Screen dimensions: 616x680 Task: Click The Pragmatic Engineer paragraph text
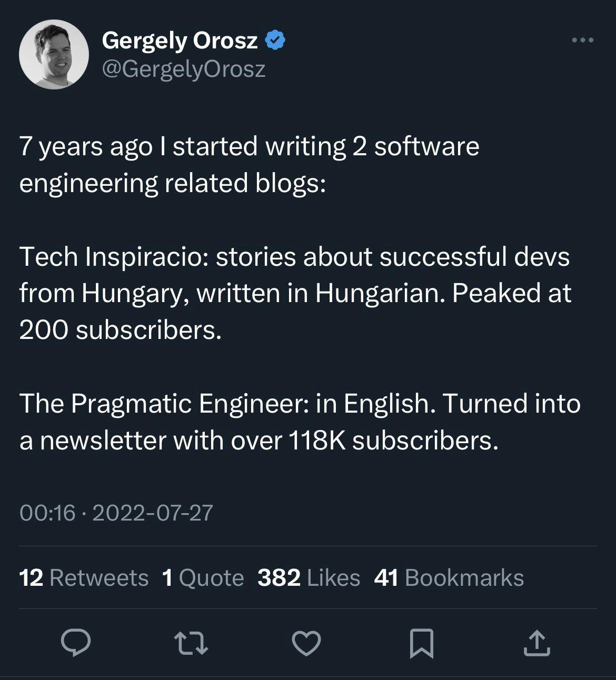(300, 404)
